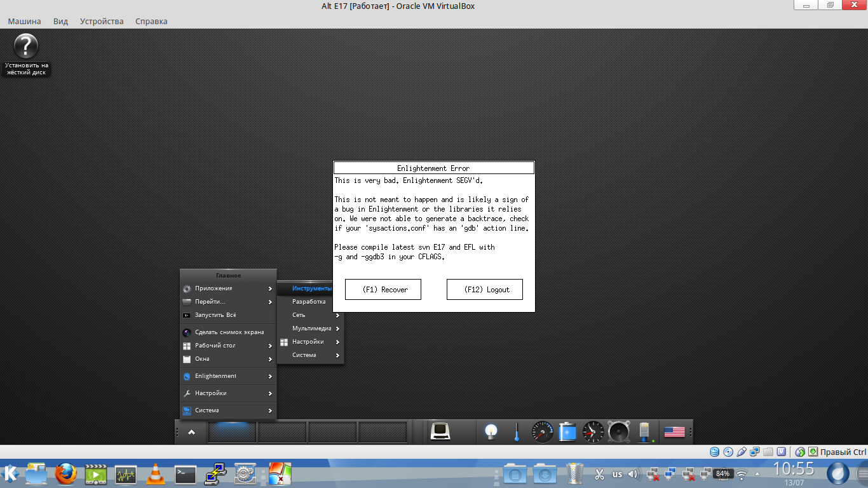Click the (F12) Logout button
This screenshot has width=868, height=488.
pyautogui.click(x=485, y=289)
